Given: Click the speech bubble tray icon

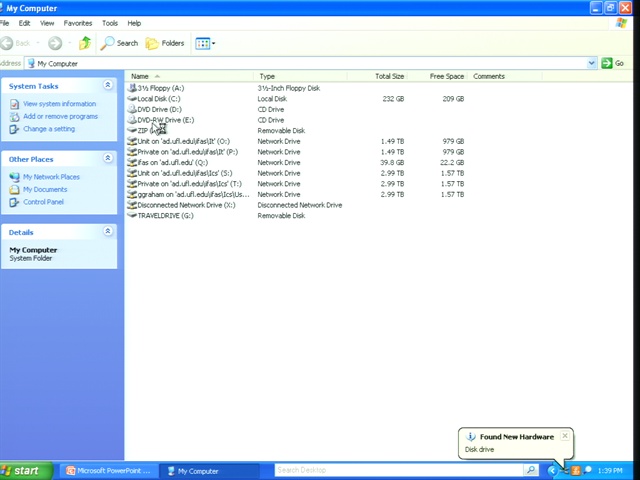Looking at the screenshot, I should coord(588,470).
